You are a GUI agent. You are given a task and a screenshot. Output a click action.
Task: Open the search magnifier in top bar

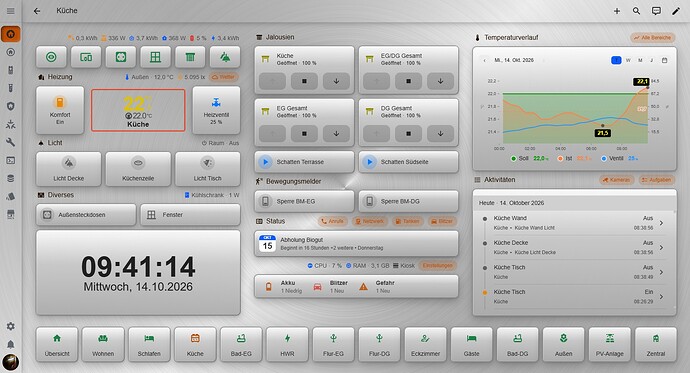(x=636, y=11)
